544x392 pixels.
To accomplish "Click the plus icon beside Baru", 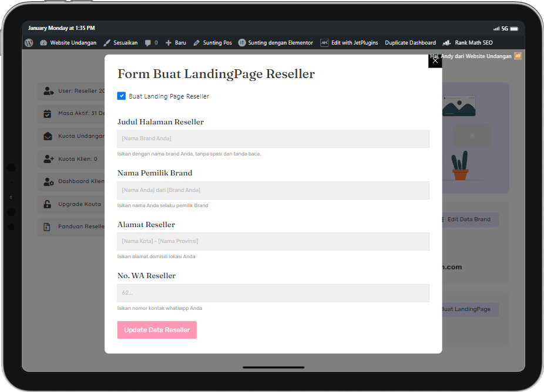I will point(168,43).
